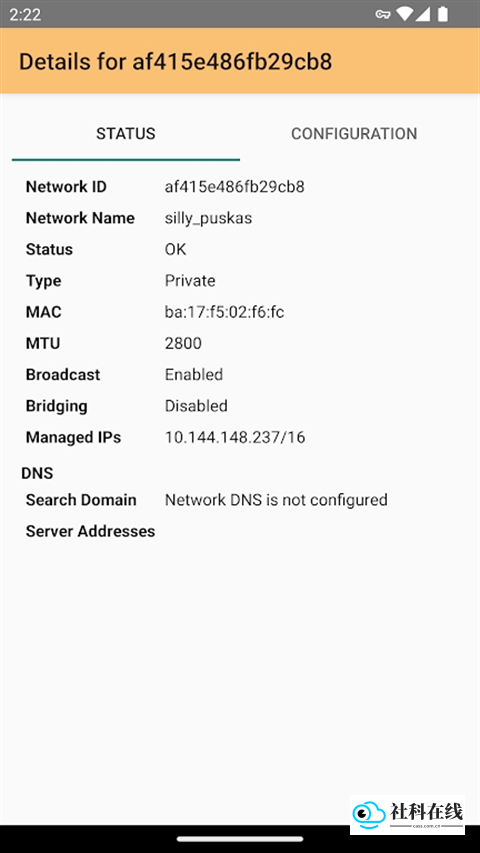Tap the network name silly_puskas

pos(208,219)
